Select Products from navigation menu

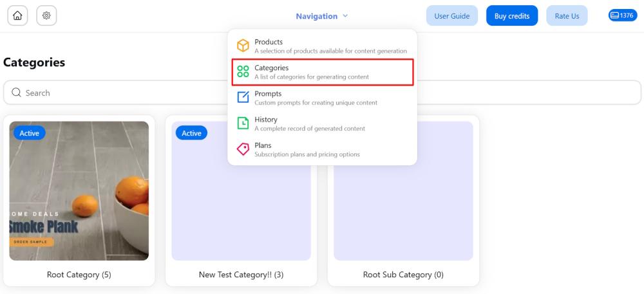[323, 46]
